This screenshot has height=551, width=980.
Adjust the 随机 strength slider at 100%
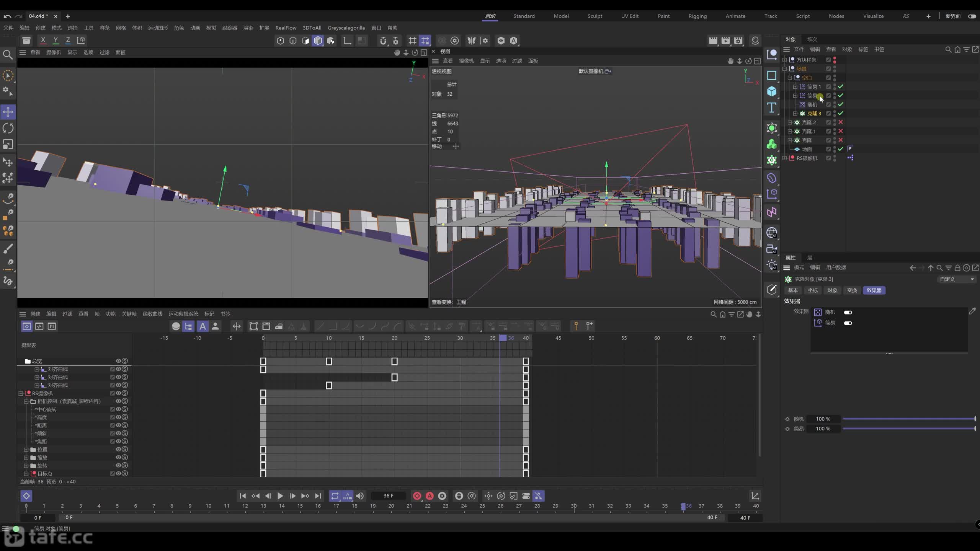pyautogui.click(x=909, y=419)
